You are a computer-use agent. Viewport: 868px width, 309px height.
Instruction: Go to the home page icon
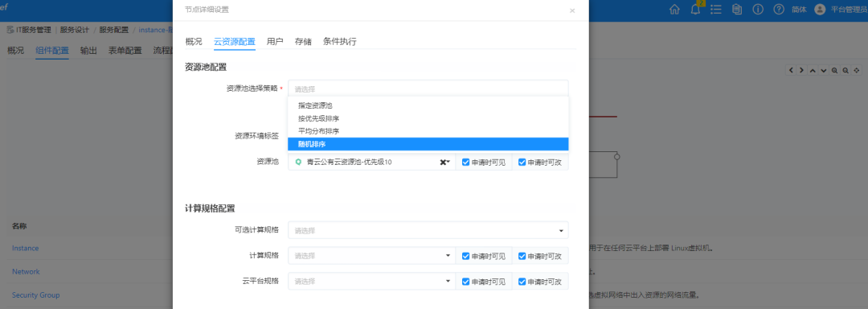[x=674, y=10]
